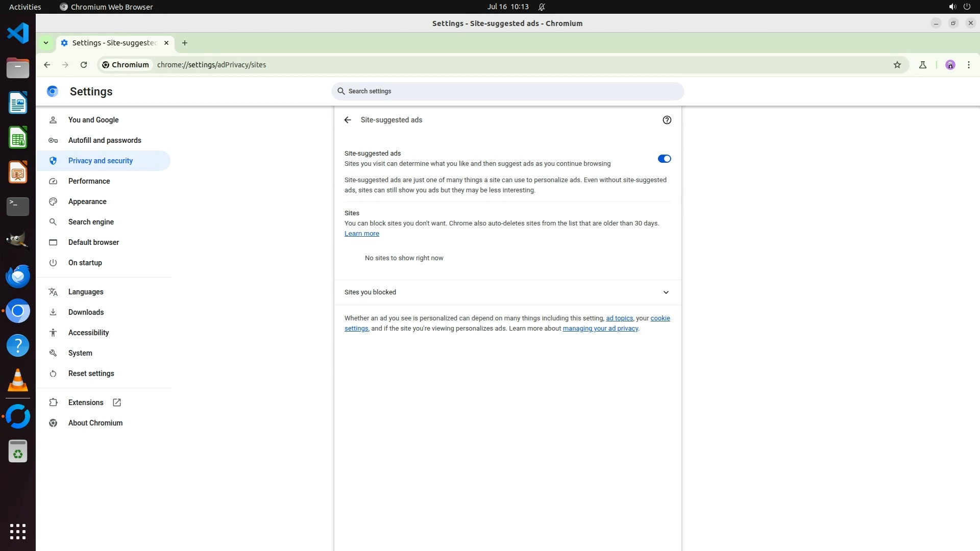Go to Search engine settings

(x=91, y=222)
